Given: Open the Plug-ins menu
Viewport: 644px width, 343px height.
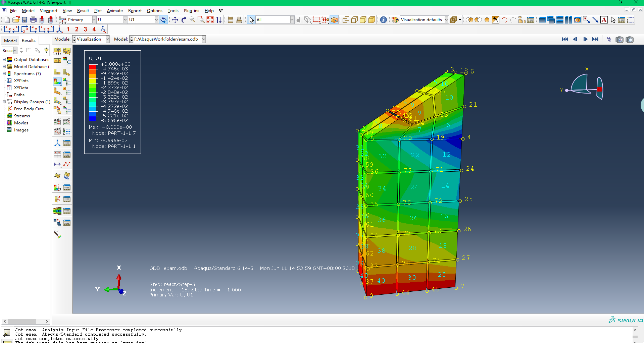Looking at the screenshot, I should [191, 11].
